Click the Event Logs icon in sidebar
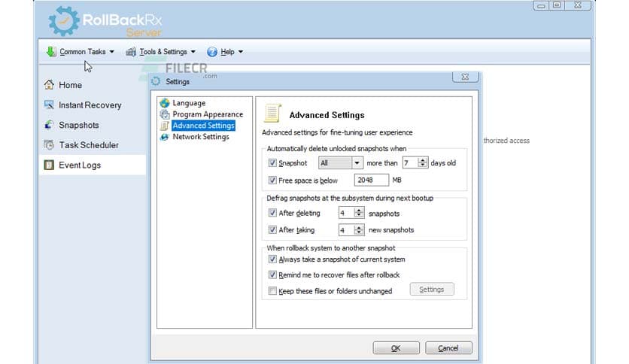629x364 pixels. 49,165
